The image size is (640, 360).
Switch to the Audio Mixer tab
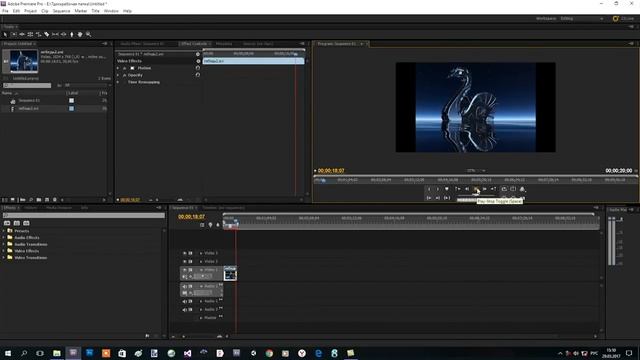(x=142, y=44)
